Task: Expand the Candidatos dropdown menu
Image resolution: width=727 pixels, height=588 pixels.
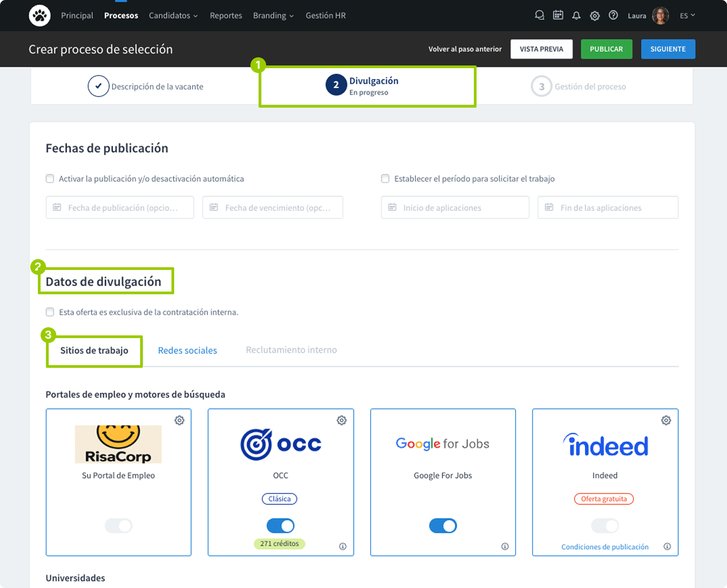Action: point(173,16)
